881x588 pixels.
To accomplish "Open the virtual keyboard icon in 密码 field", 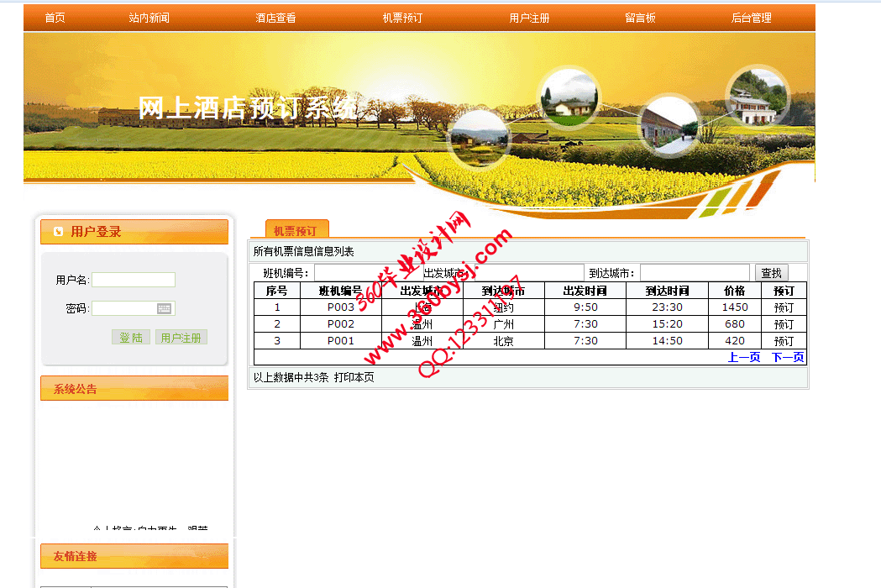I will pyautogui.click(x=164, y=308).
